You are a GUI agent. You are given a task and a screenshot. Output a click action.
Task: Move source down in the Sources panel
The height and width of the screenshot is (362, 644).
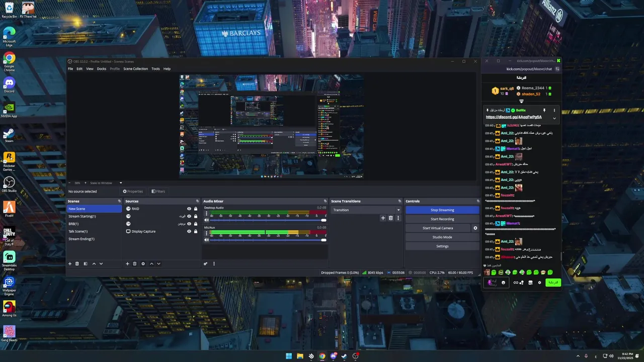click(x=158, y=263)
